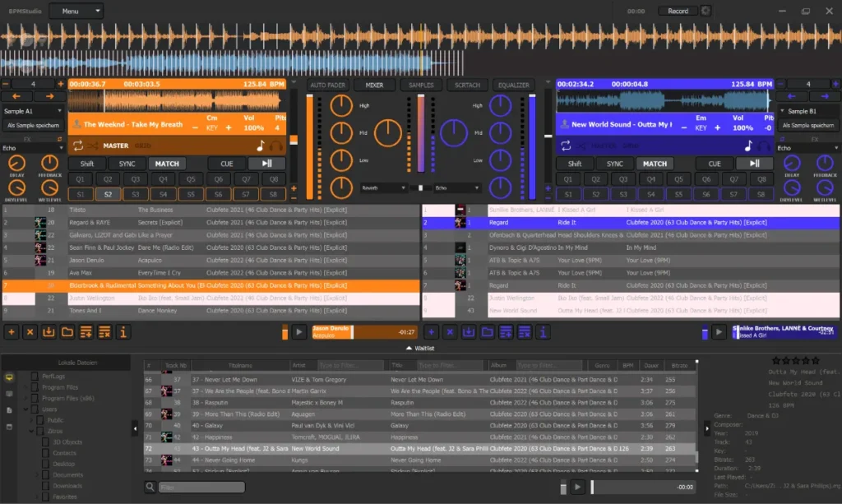Expand the Waitlist panel
Image resolution: width=842 pixels, height=504 pixels.
(420, 349)
